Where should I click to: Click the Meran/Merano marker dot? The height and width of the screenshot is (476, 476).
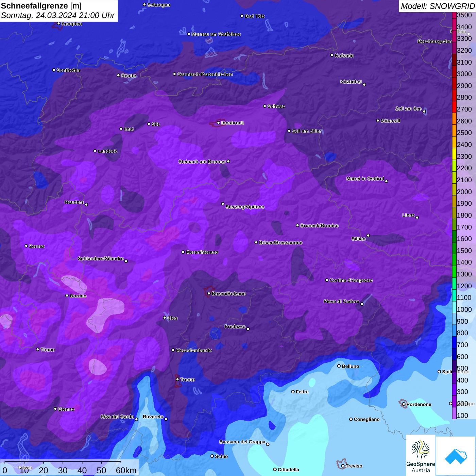coord(183,252)
